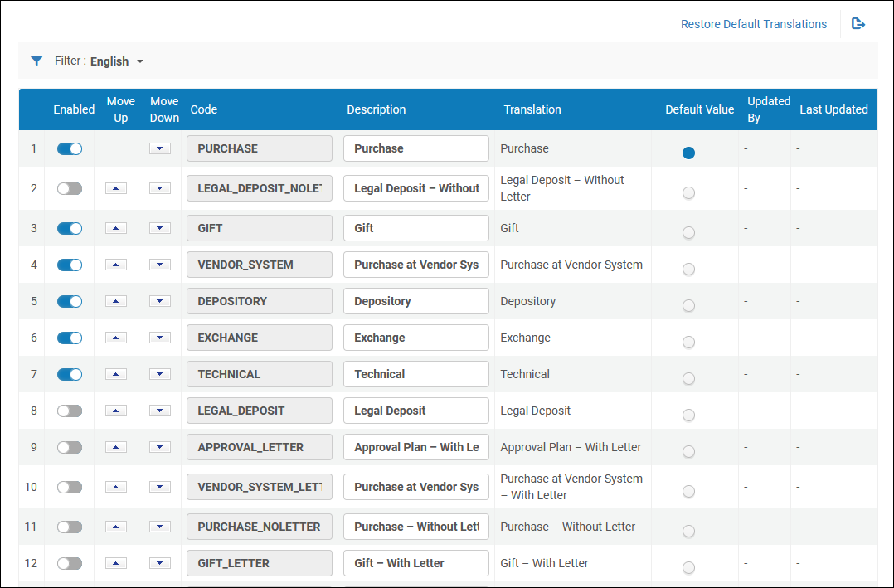Move APPROVAL_LETTER row up
This screenshot has width=894, height=588.
(116, 447)
